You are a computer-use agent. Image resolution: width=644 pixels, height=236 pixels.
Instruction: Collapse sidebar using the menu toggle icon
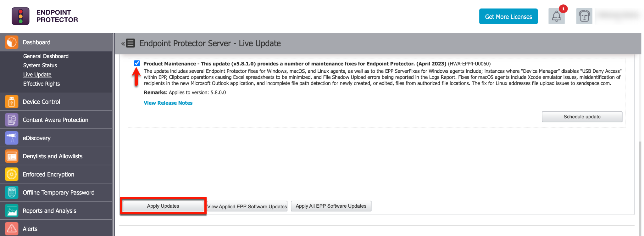128,43
